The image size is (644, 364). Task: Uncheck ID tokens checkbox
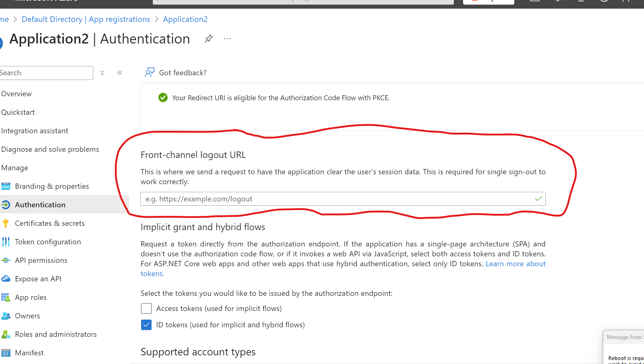point(146,325)
